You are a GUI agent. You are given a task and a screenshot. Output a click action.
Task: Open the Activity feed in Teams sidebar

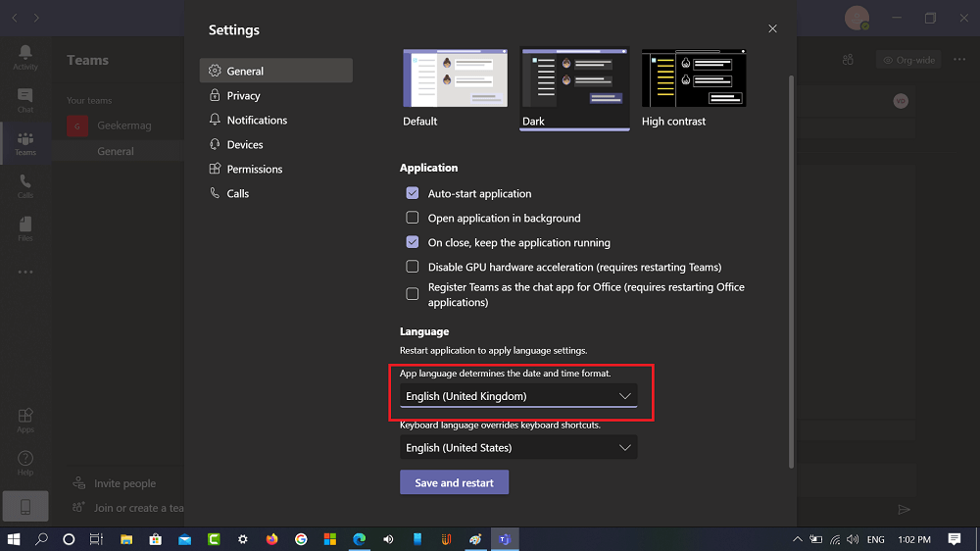[25, 58]
